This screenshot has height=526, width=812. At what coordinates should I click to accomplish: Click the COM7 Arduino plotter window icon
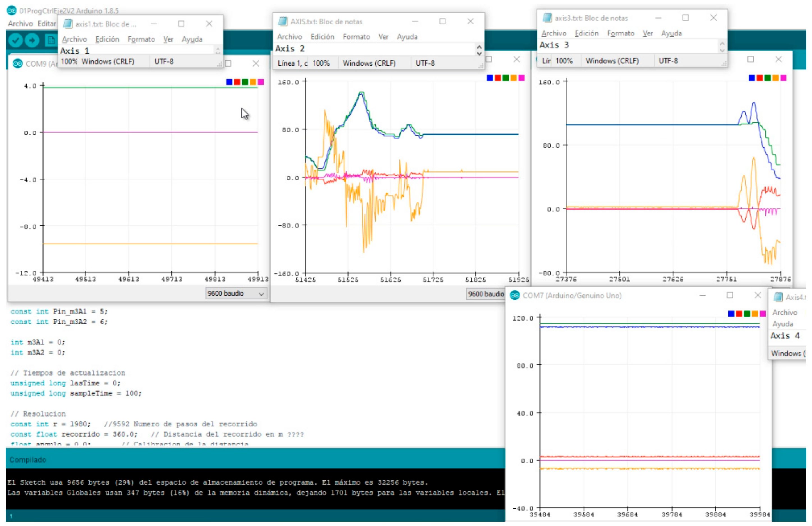coord(515,295)
